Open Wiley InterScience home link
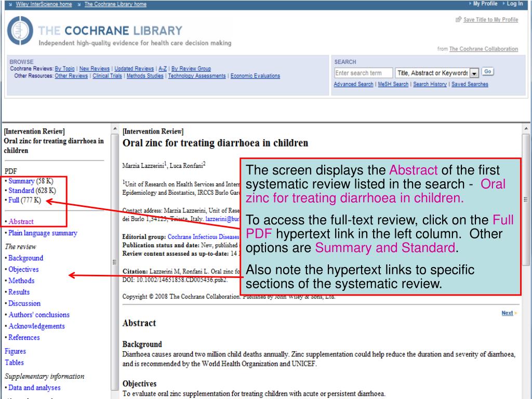Screen dimensions: 532x399 [x=44, y=4]
